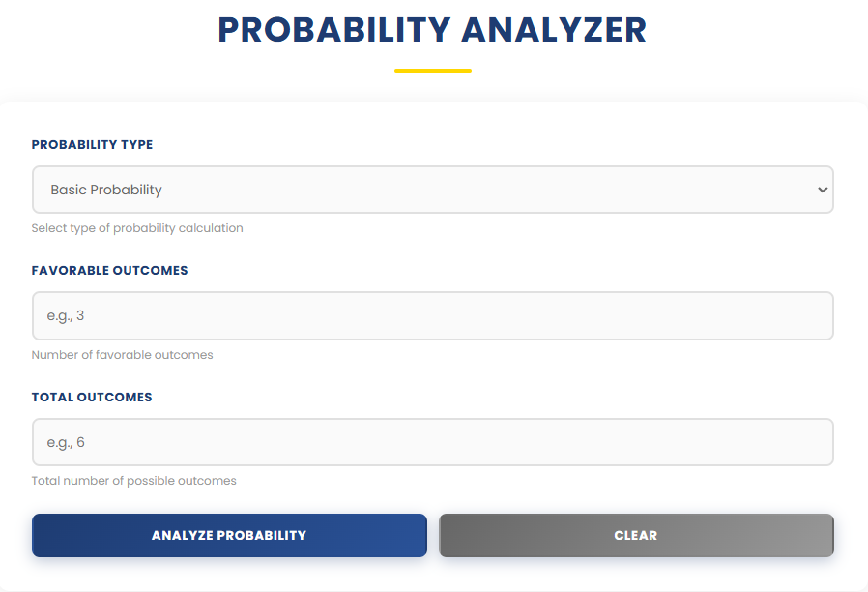This screenshot has height=592, width=868.
Task: Click the yellow divider under the title
Action: click(x=433, y=69)
